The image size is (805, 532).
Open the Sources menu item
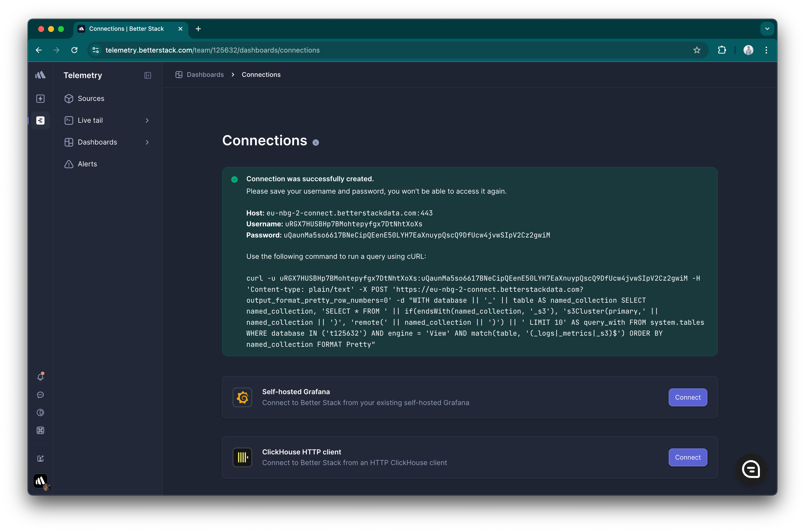(91, 99)
